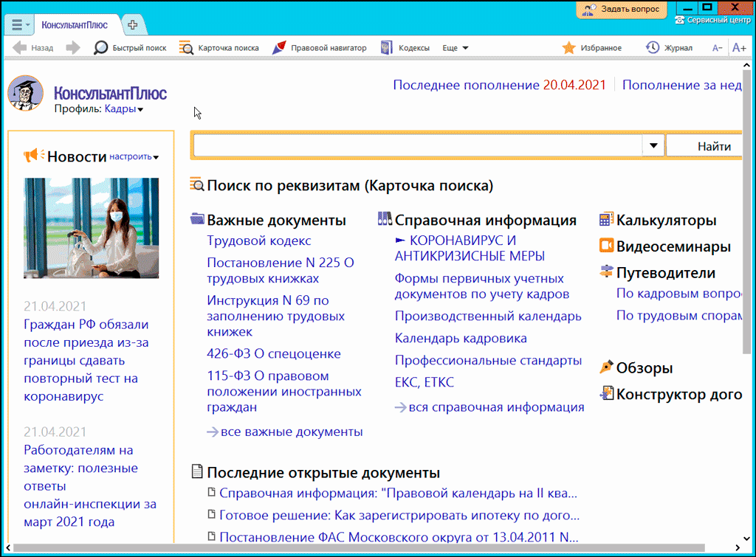Go forward with the right arrow
The width and height of the screenshot is (756, 557).
73,48
